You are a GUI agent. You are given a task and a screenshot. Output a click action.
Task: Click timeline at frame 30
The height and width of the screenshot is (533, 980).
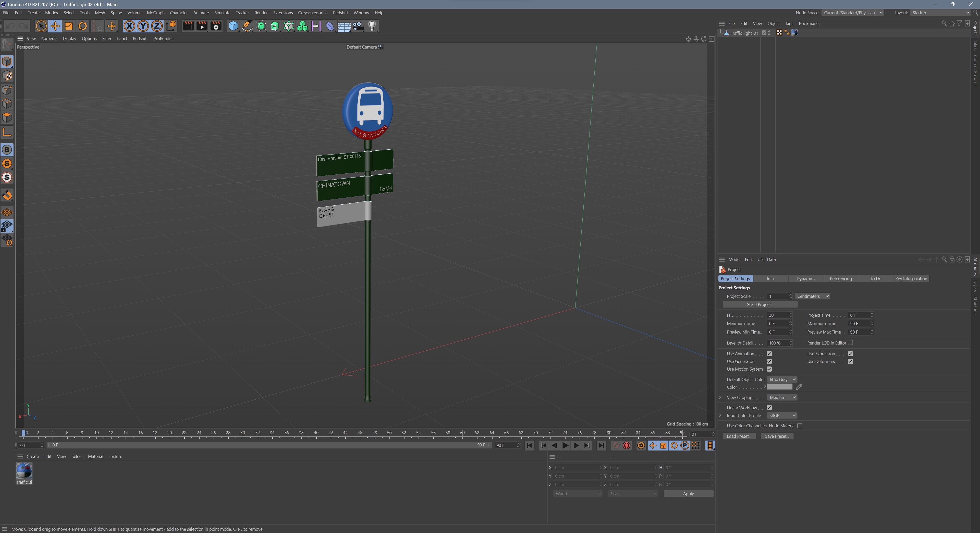[x=243, y=433]
